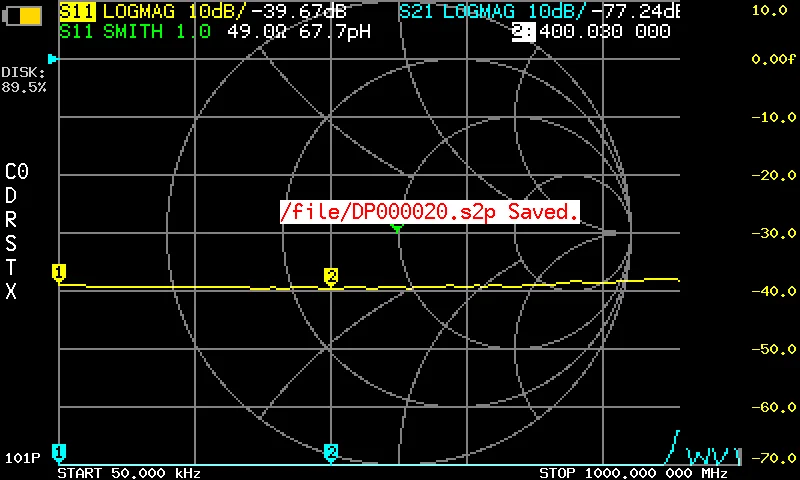
Task: Click the C0 calibration status indicator
Action: pos(17,171)
